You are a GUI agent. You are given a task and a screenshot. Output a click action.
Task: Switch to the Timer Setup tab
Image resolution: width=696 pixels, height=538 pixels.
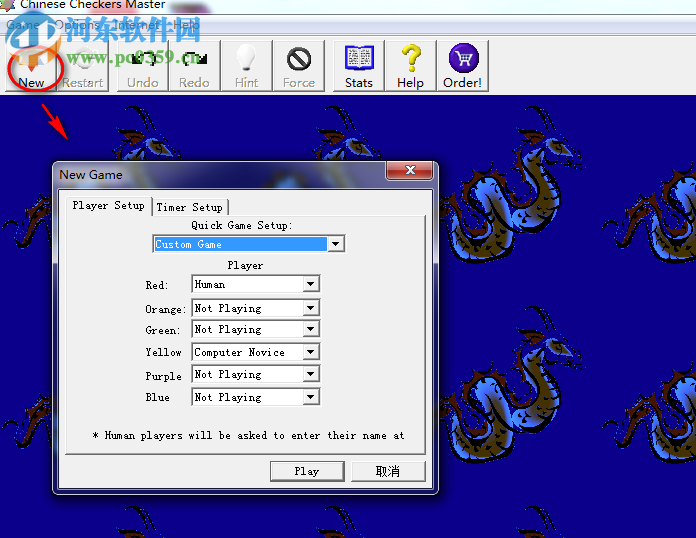[190, 207]
